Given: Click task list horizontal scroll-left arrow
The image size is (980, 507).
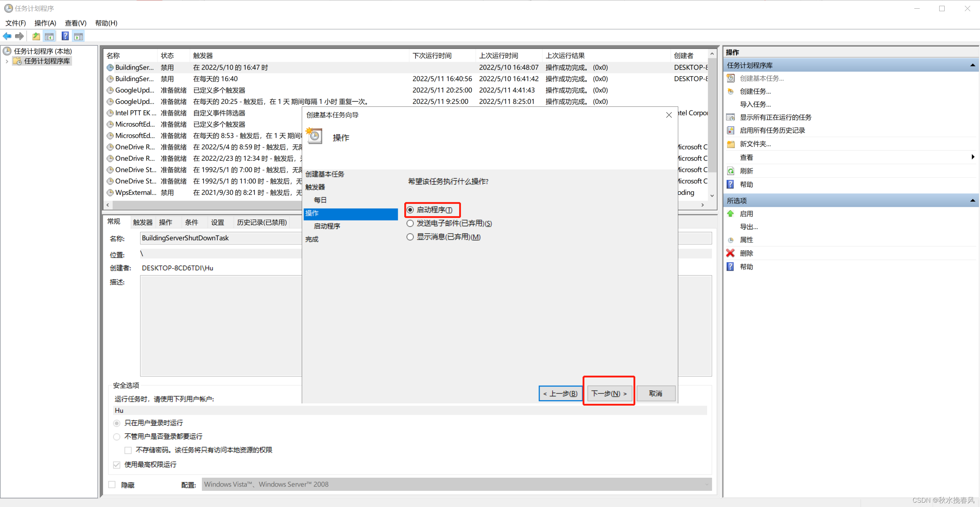Looking at the screenshot, I should pyautogui.click(x=108, y=205).
